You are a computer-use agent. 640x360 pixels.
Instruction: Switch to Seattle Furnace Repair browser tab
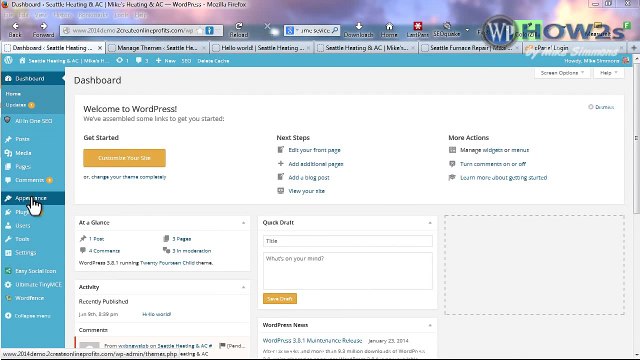point(470,48)
